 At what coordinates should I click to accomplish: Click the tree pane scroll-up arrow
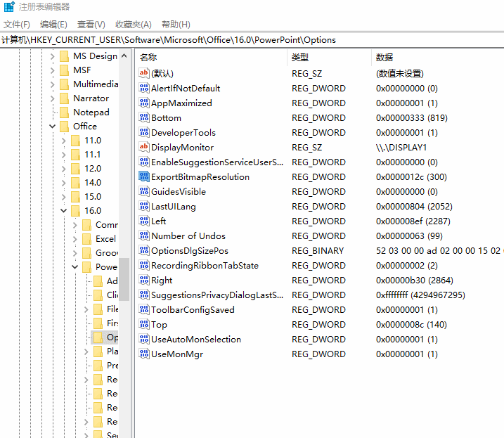click(124, 56)
